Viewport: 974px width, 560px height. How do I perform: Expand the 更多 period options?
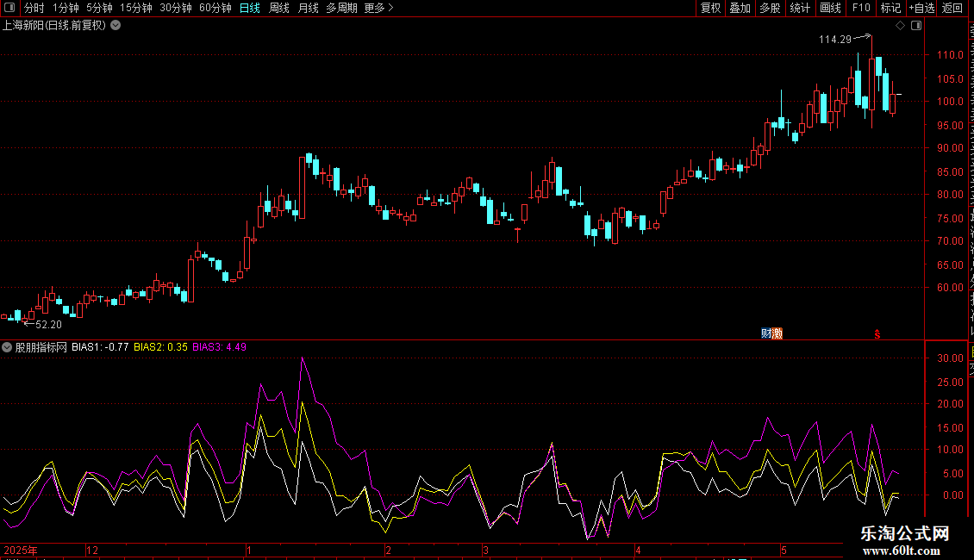point(379,8)
